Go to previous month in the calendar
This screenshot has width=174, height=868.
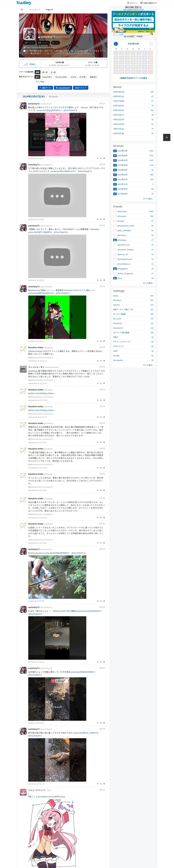[x=116, y=44]
